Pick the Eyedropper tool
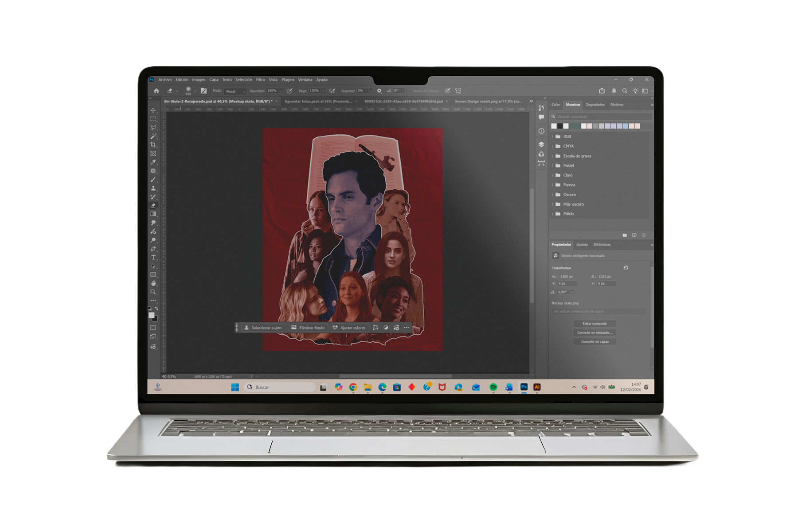Image resolution: width=798 pixels, height=532 pixels. [153, 162]
